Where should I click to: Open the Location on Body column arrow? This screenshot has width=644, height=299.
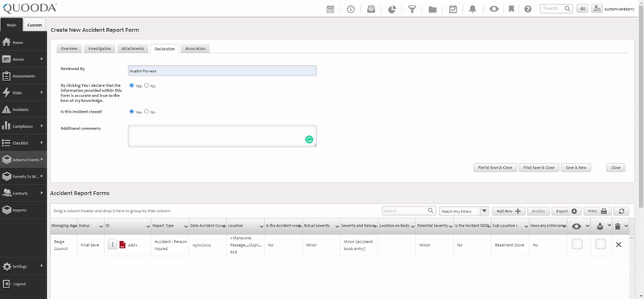click(x=413, y=226)
